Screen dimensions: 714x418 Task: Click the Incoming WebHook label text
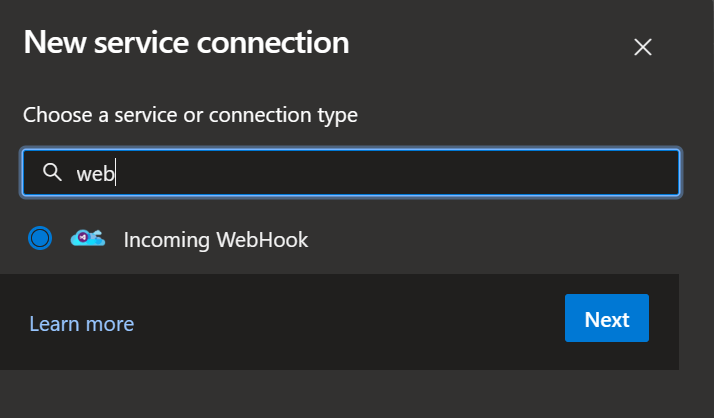216,239
